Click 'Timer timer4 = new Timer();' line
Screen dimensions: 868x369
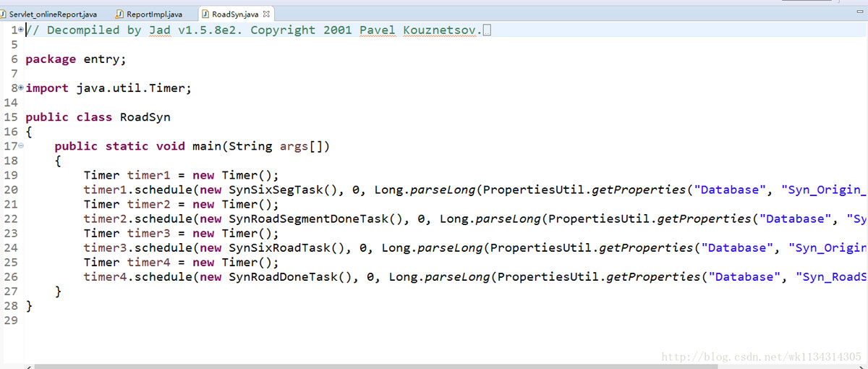[181, 262]
